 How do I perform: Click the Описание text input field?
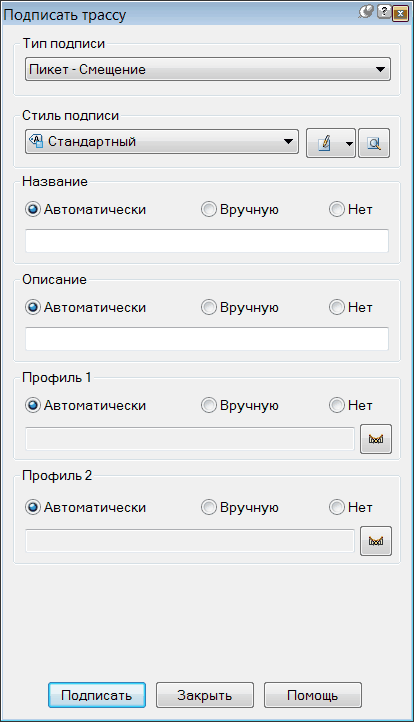pyautogui.click(x=207, y=339)
